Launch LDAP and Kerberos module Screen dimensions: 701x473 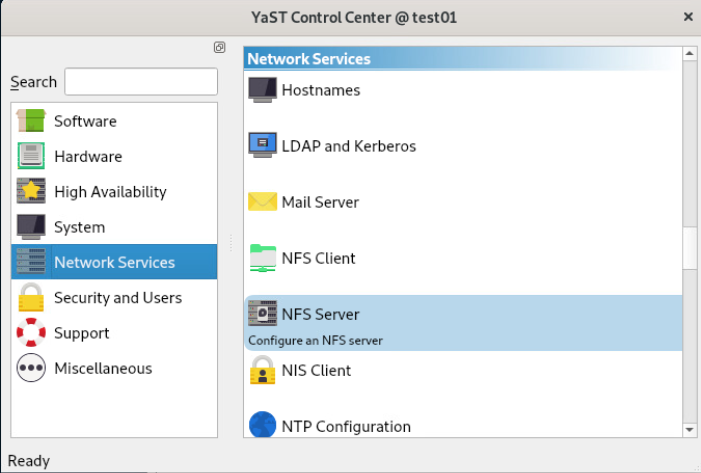coord(349,146)
